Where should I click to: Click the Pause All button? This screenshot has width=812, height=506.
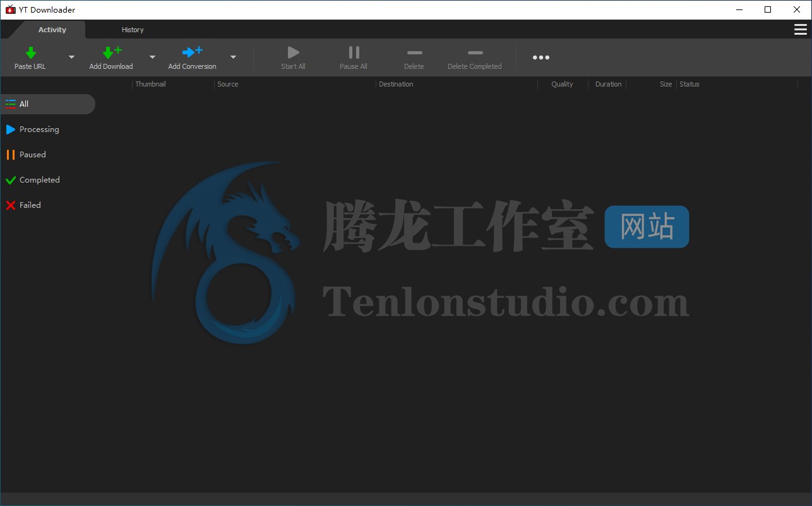coord(354,57)
